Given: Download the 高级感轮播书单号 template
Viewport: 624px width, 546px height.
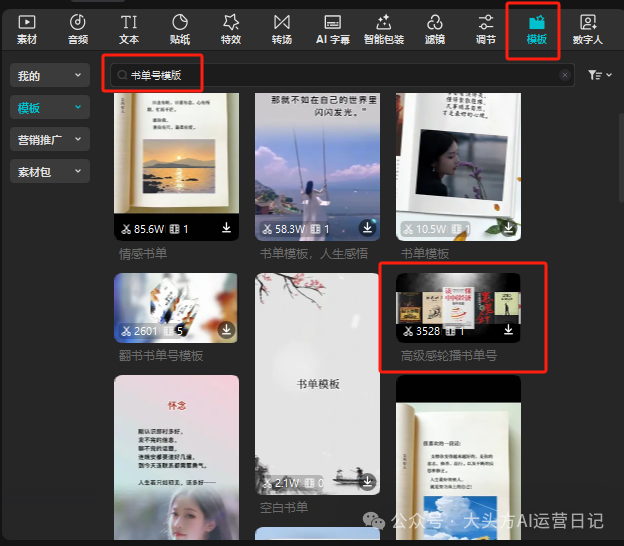Looking at the screenshot, I should (x=508, y=330).
